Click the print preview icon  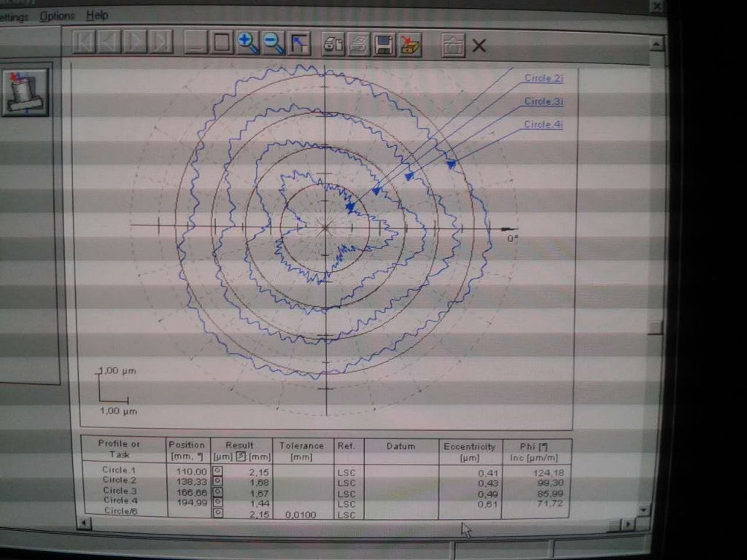333,44
